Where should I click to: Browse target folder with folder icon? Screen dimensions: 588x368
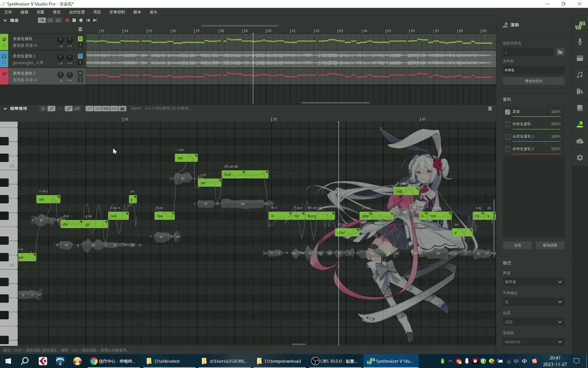pos(560,52)
